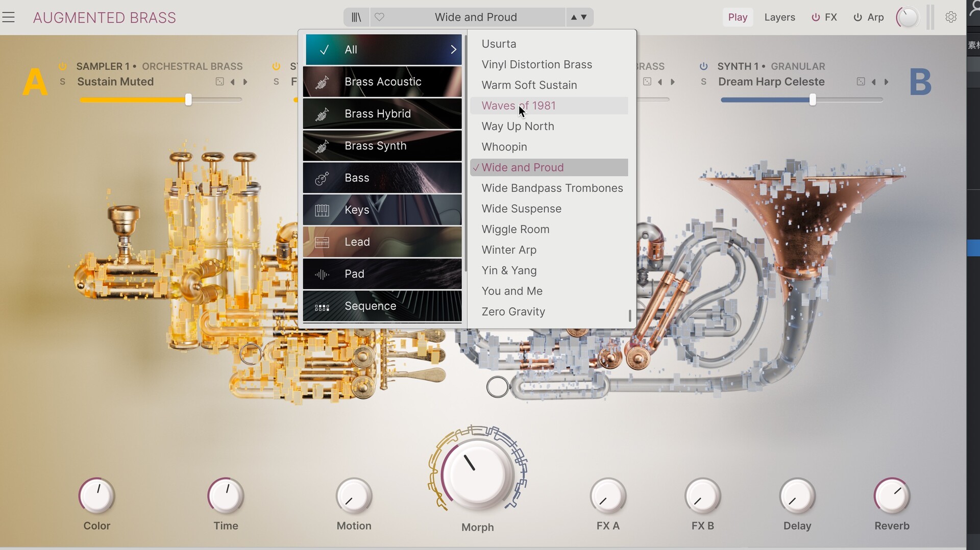980x550 pixels.
Task: Load the Vinyl Distortion Brass preset
Action: (549, 64)
